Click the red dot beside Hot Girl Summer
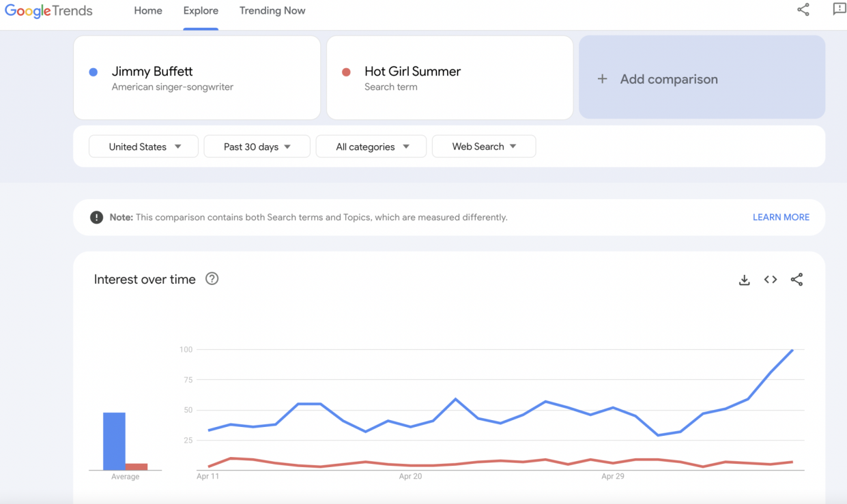Viewport: 847px width, 504px height. point(346,72)
